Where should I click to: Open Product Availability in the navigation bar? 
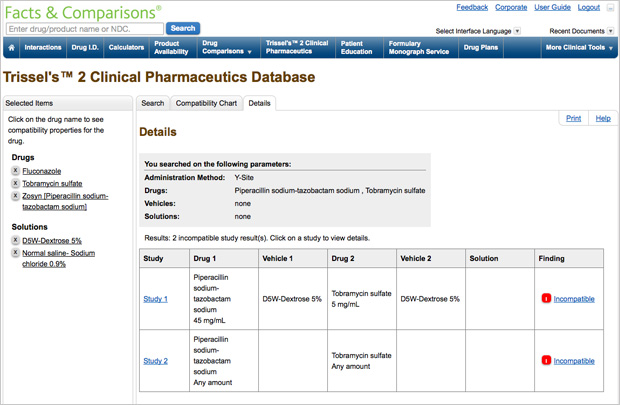click(171, 47)
